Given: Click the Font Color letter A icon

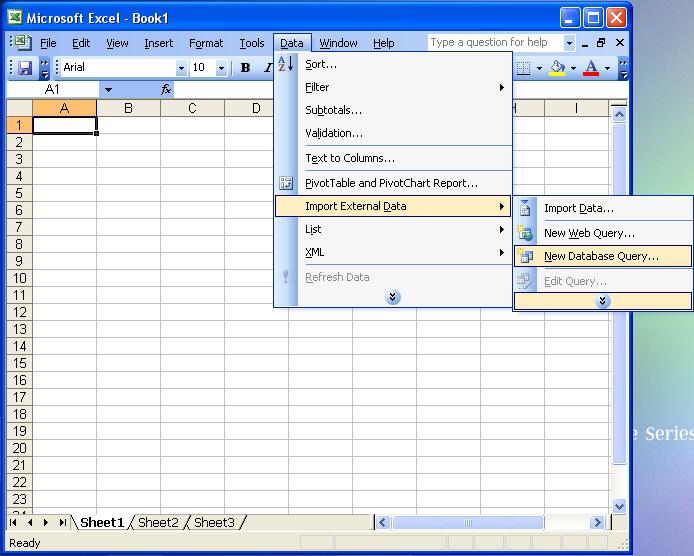Looking at the screenshot, I should [591, 68].
